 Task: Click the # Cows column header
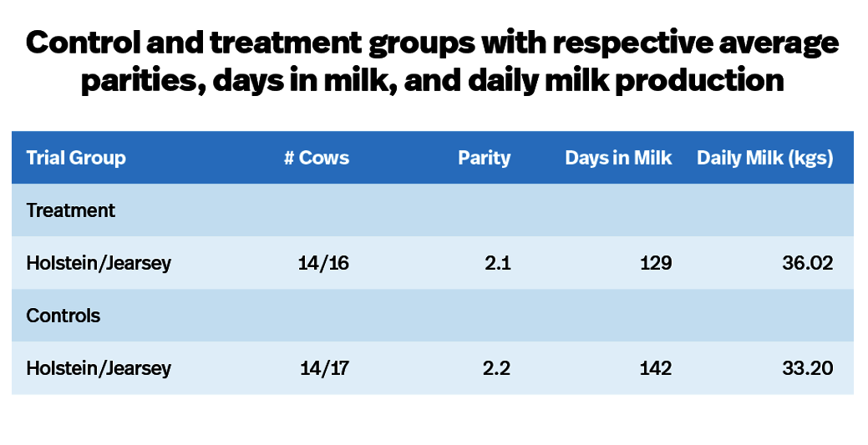317,158
